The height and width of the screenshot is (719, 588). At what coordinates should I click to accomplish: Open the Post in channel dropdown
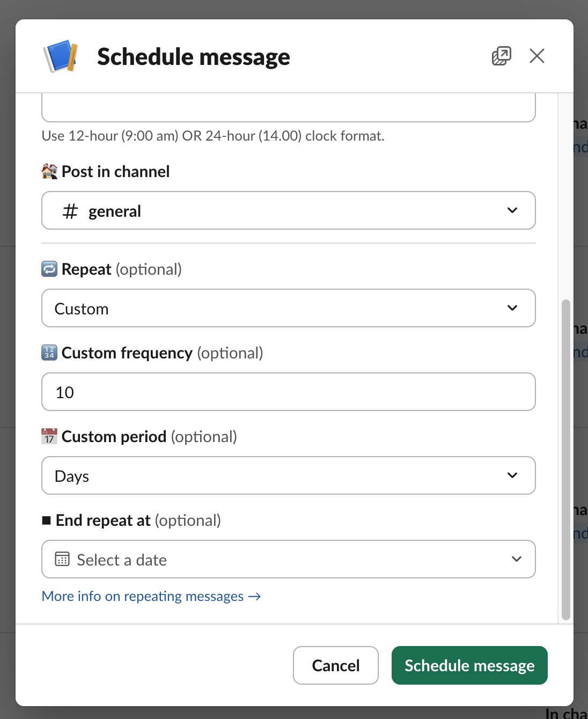[289, 210]
